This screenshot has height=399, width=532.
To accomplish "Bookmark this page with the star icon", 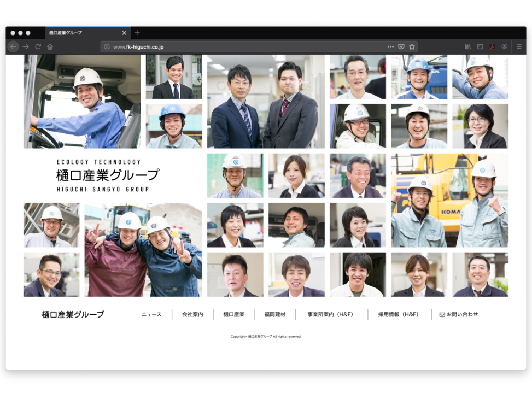I will click(x=412, y=47).
